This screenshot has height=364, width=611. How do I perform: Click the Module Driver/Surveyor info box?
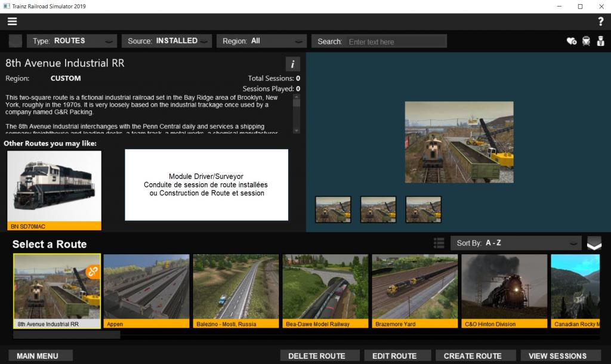tap(206, 185)
